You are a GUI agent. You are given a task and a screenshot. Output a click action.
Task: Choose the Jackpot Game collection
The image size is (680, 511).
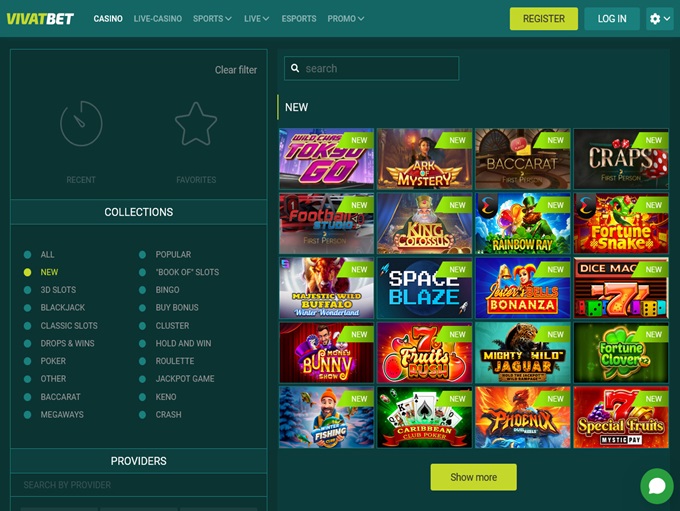click(x=185, y=379)
